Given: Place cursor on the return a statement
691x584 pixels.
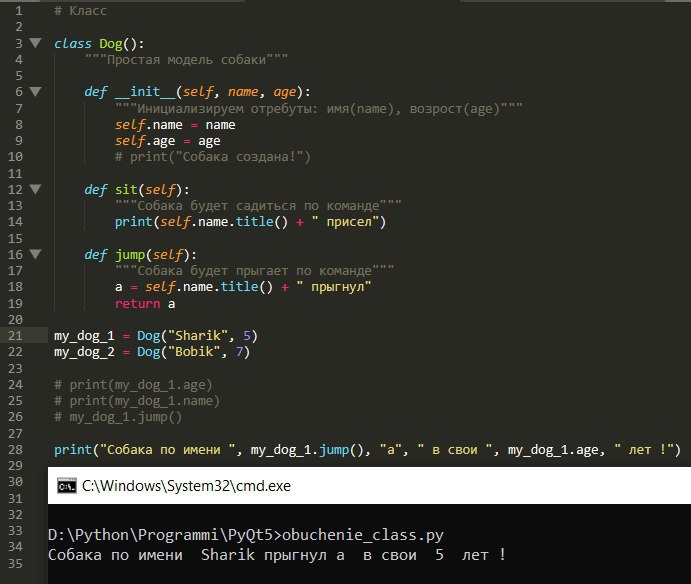Looking at the screenshot, I should (x=145, y=304).
